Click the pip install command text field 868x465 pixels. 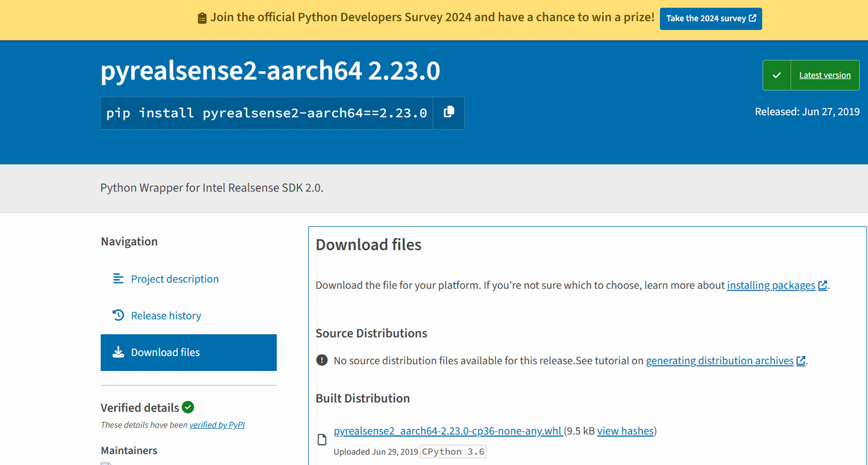[266, 113]
